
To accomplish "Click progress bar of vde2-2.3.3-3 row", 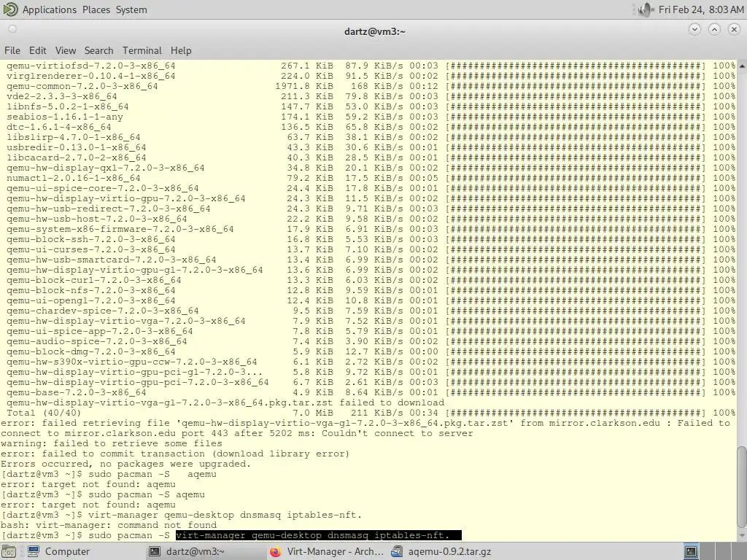I will tap(576, 96).
